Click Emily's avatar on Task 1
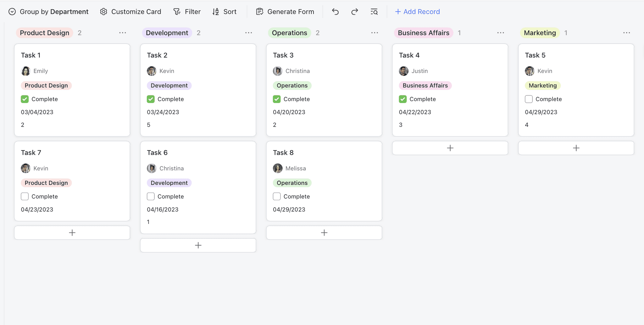644x325 pixels. tap(26, 71)
